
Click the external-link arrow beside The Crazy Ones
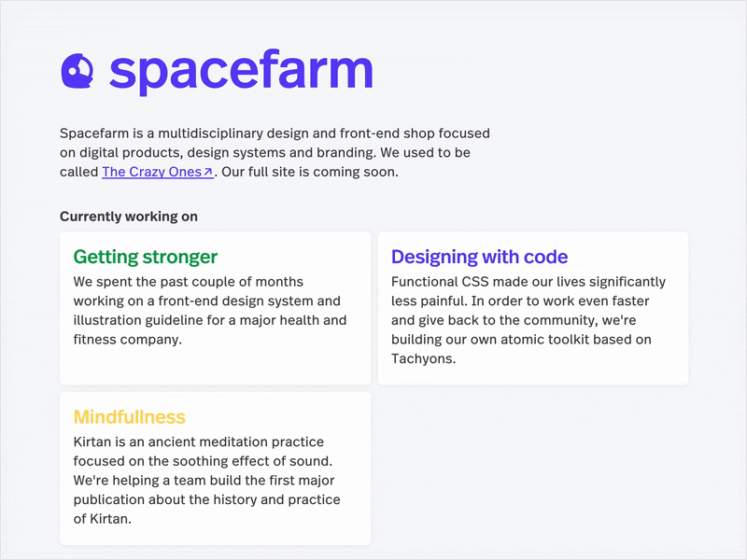[207, 171]
